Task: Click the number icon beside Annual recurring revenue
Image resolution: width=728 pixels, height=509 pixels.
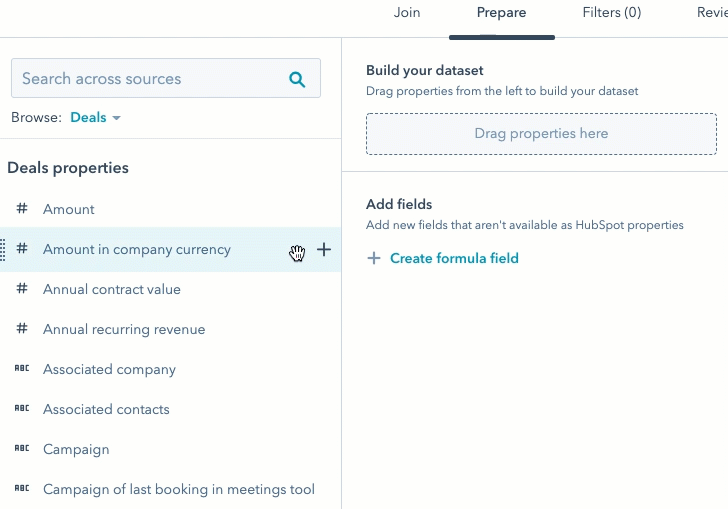Action: pyautogui.click(x=22, y=329)
